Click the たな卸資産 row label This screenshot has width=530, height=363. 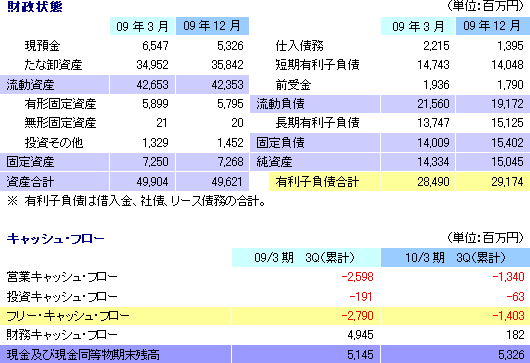[x=53, y=65]
